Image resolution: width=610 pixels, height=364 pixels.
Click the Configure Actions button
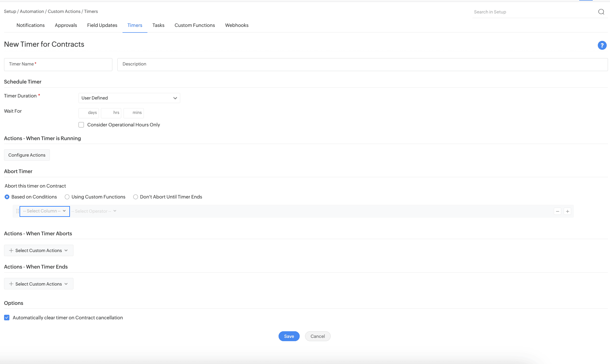[x=27, y=155]
